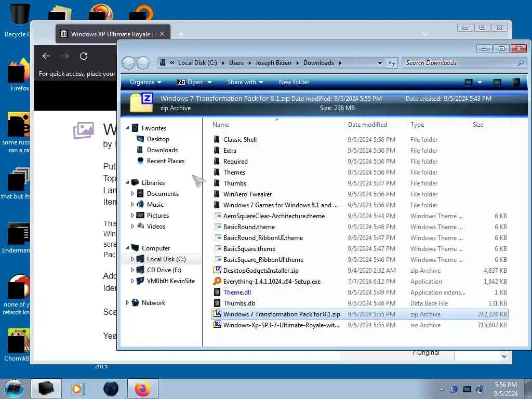Click the Explorer Back navigation button

[x=128, y=63]
